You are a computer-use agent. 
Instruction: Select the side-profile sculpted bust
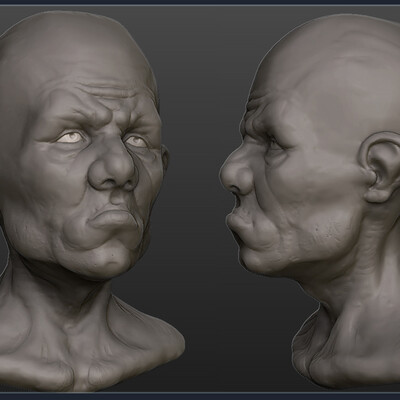click(310, 202)
